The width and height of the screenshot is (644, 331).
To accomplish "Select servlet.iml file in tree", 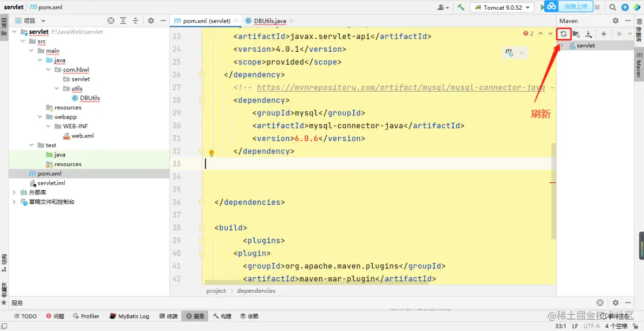I will click(x=47, y=183).
